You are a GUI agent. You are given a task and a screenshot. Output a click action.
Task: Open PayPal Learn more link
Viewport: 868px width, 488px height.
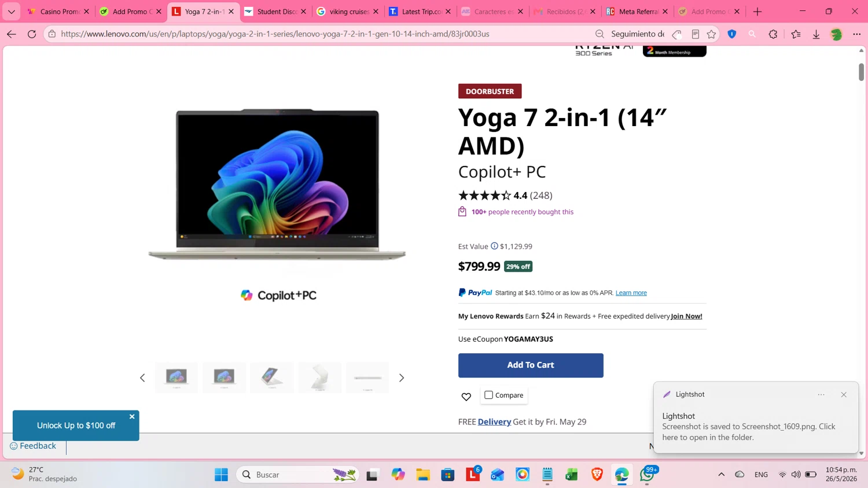point(631,293)
